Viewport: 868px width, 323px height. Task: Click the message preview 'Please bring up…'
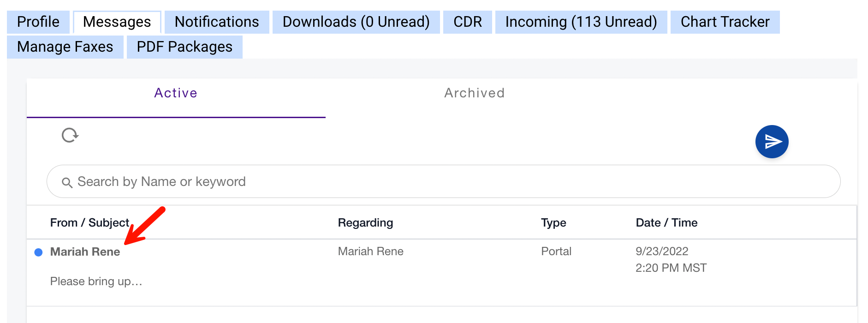pyautogui.click(x=96, y=281)
